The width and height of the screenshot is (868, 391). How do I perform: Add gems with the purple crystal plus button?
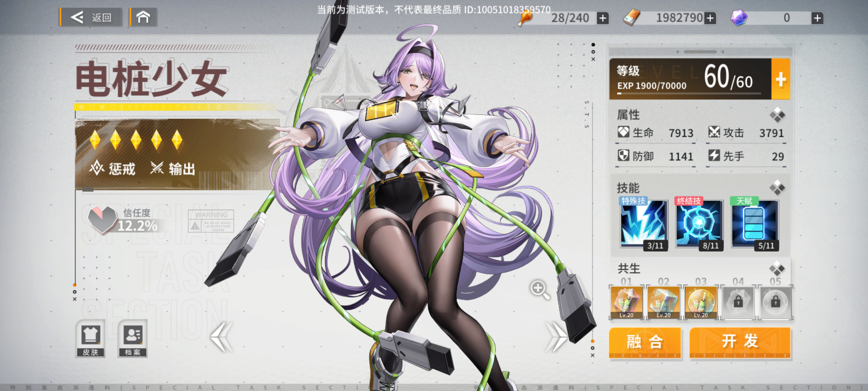[817, 18]
